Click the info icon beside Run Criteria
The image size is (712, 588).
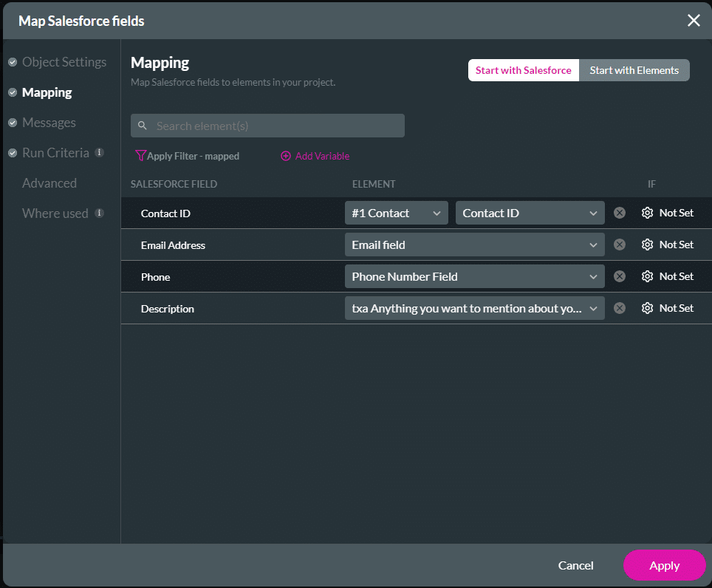99,153
